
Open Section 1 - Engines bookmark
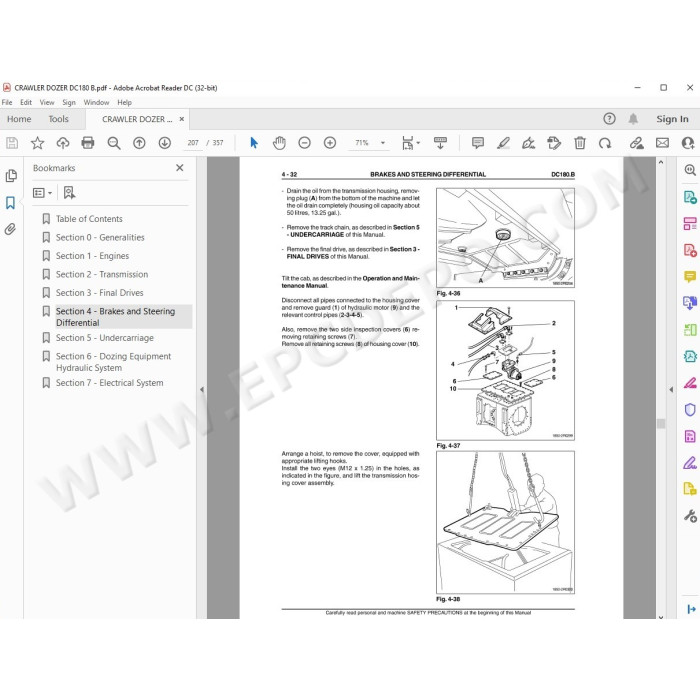tap(92, 256)
